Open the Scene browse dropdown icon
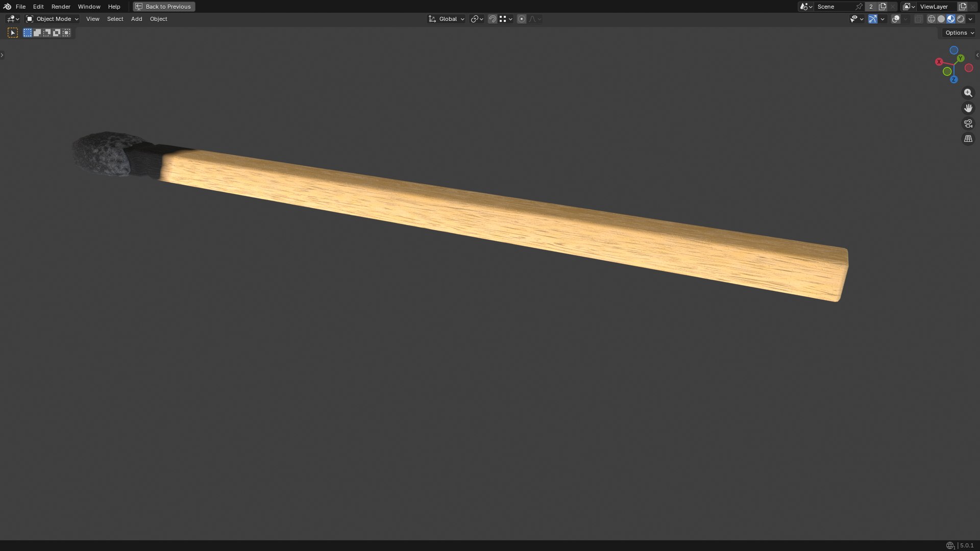 (x=806, y=7)
